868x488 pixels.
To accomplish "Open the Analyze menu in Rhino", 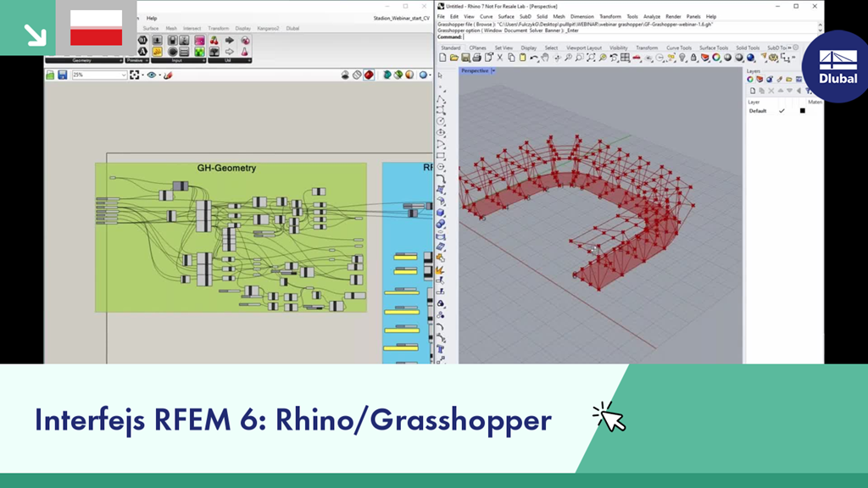I will pos(652,17).
